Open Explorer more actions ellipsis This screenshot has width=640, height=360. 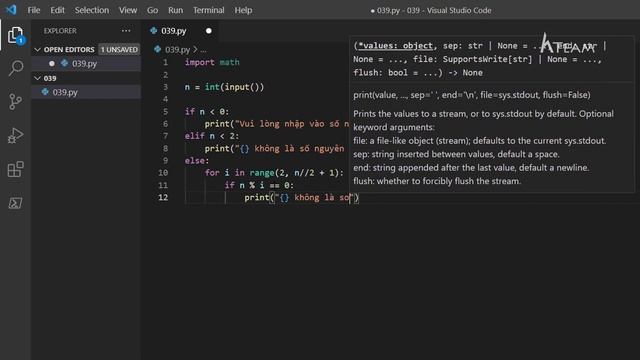click(126, 31)
